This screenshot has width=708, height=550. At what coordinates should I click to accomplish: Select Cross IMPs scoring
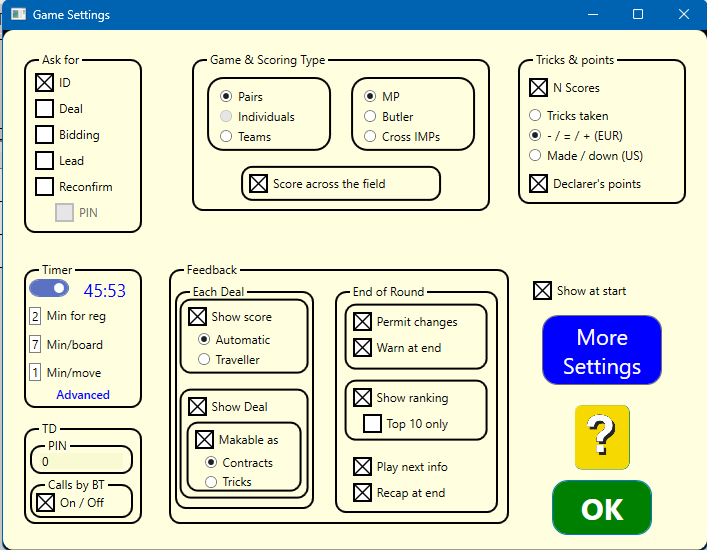[x=371, y=137]
